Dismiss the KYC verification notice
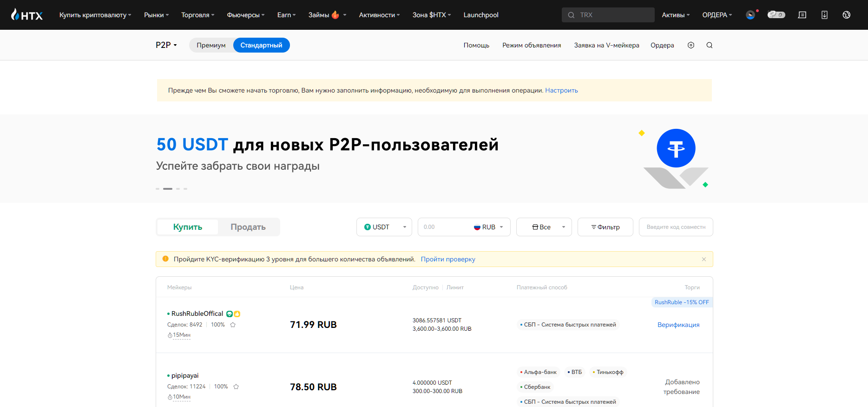The height and width of the screenshot is (407, 868). (x=704, y=259)
